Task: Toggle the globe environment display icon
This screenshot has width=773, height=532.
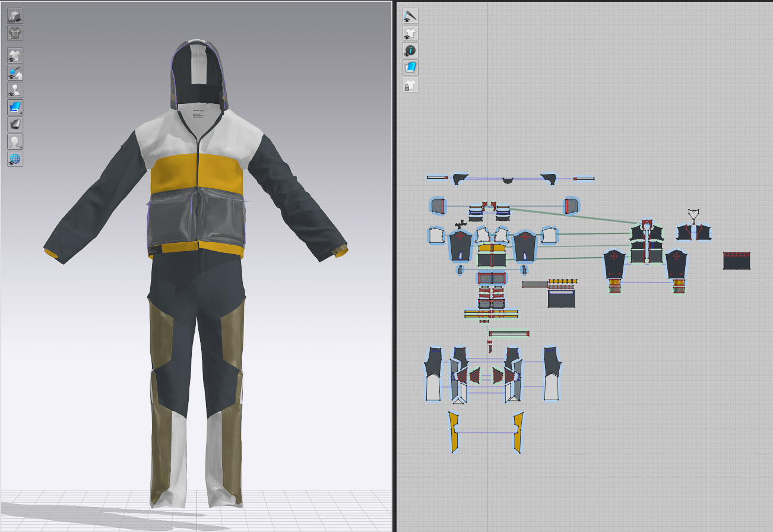Action: pyautogui.click(x=15, y=159)
